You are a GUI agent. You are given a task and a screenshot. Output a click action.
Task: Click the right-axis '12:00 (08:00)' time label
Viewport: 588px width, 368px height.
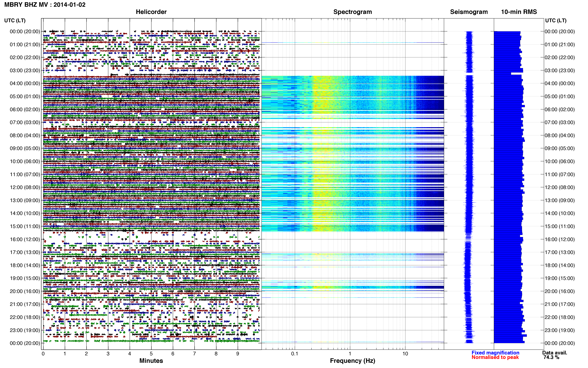[x=560, y=187]
